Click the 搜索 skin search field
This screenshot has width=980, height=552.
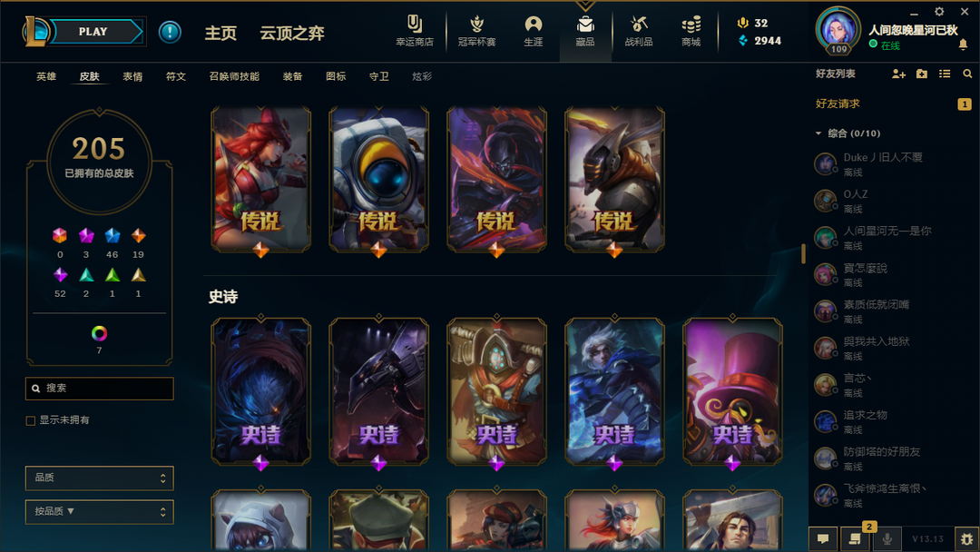coord(100,389)
